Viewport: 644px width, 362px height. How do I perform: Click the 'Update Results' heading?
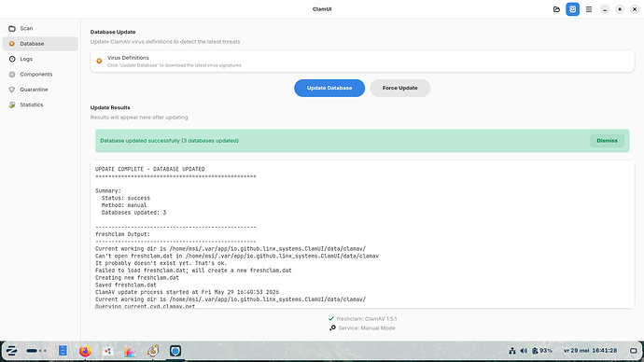coord(110,107)
